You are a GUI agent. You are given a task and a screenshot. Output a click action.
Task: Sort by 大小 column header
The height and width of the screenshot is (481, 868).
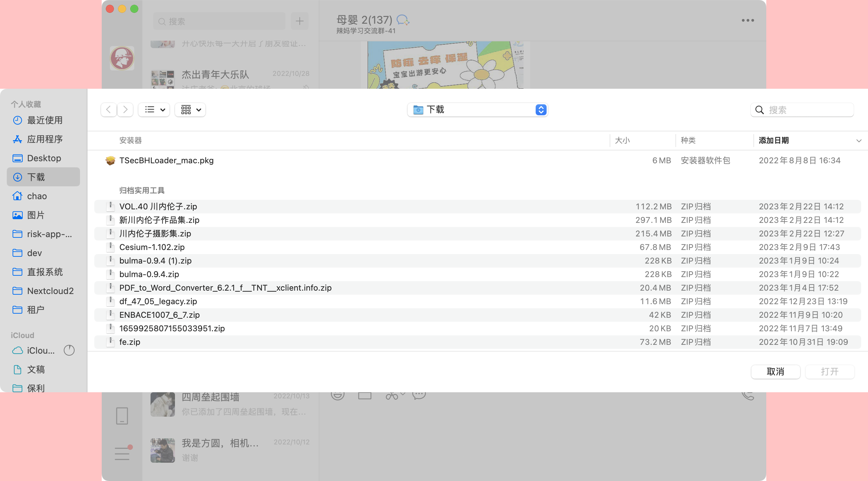coord(622,141)
